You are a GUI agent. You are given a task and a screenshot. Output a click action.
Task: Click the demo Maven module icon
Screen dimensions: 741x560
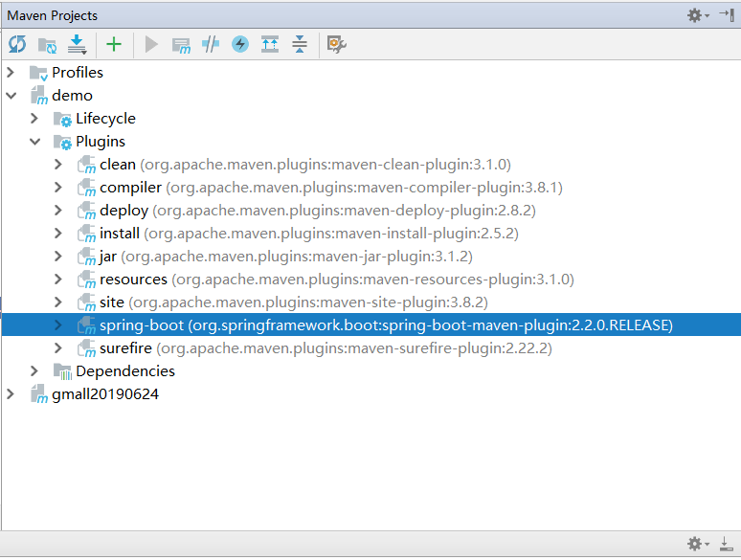39,96
